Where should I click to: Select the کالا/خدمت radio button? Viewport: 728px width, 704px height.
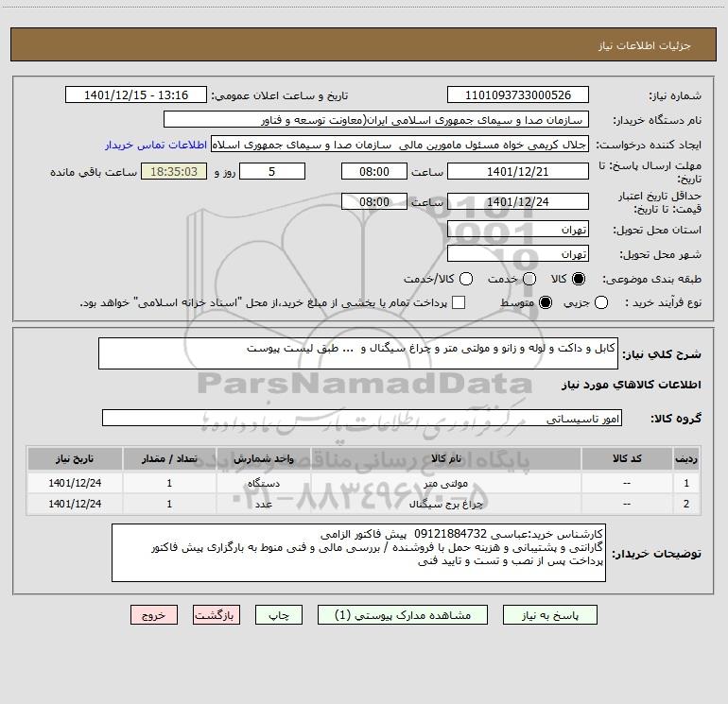tap(466, 279)
